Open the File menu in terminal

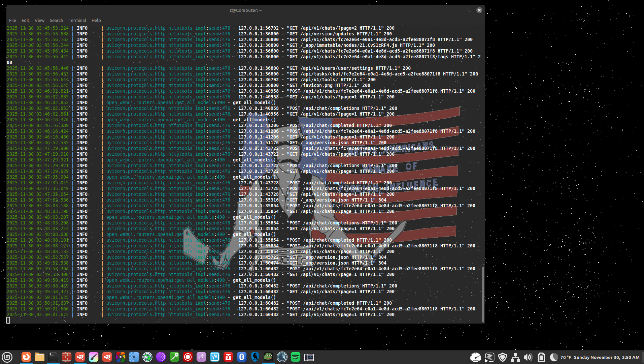[x=12, y=20]
